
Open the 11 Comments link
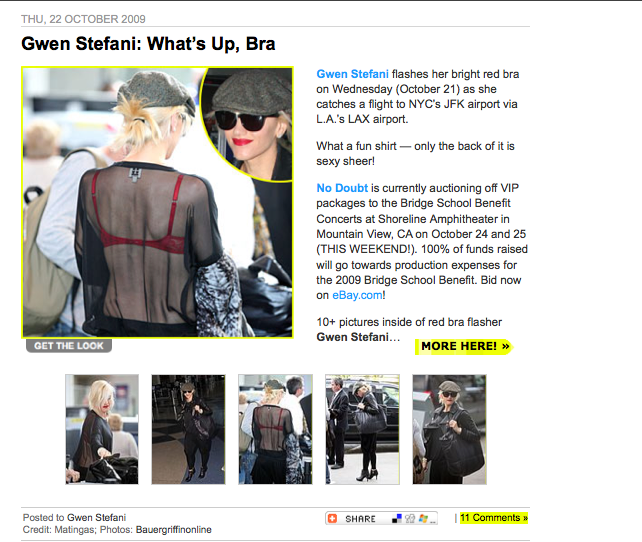(494, 518)
